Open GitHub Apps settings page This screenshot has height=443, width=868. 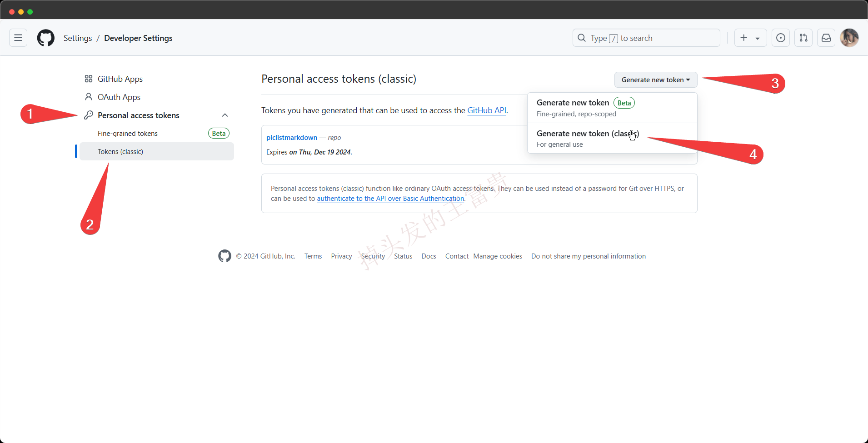click(120, 79)
